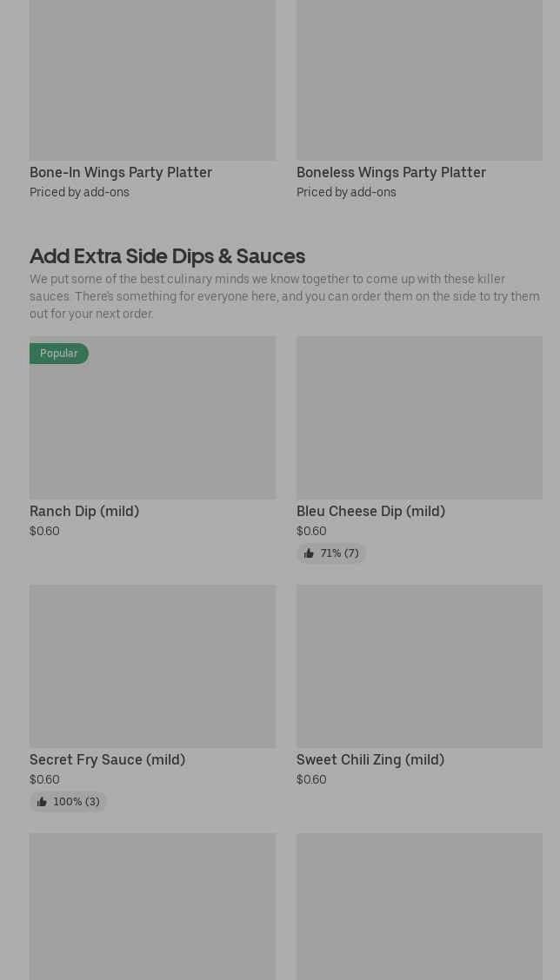Click the Popular badge on Ranch Dip
This screenshot has width=560, height=980.
click(x=59, y=354)
